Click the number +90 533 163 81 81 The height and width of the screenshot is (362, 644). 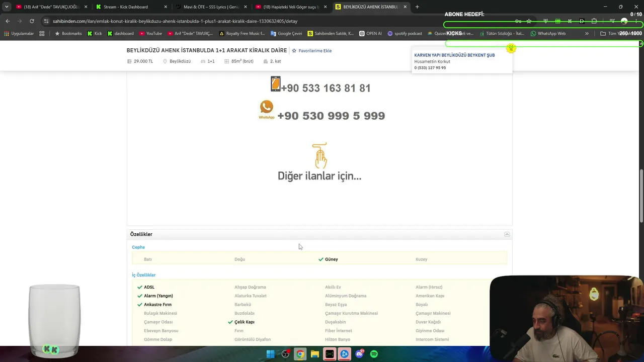coord(326,88)
